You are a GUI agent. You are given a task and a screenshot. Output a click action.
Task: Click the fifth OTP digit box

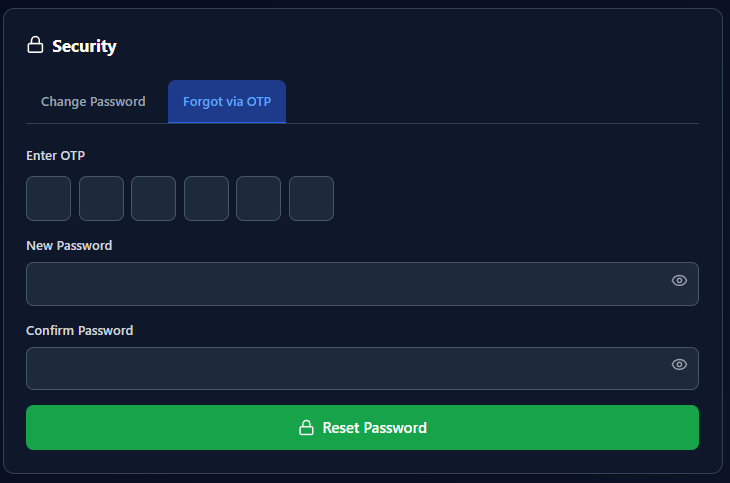pyautogui.click(x=258, y=198)
